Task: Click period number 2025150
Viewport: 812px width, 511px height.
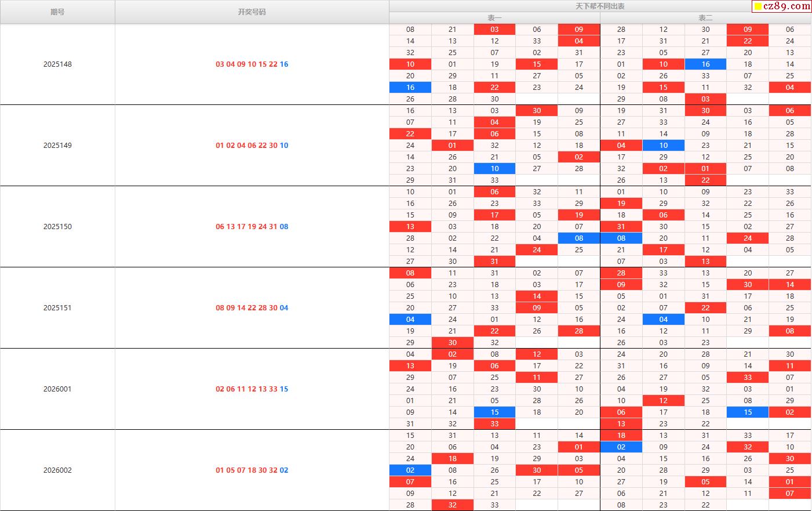Action: (57, 227)
